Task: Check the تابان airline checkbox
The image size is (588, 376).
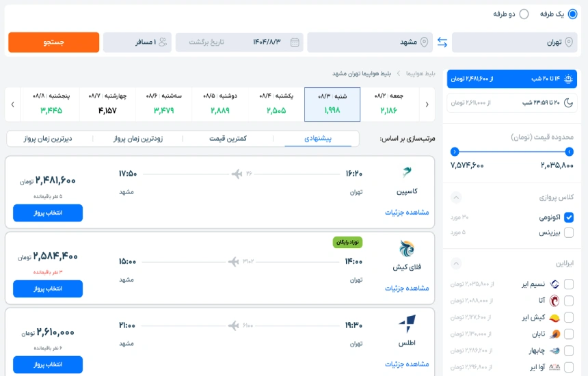Action: (569, 334)
